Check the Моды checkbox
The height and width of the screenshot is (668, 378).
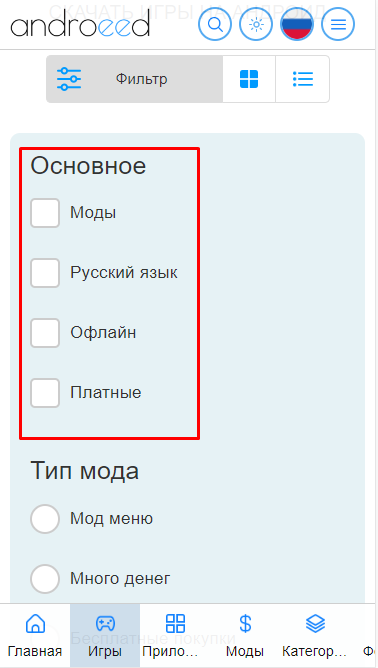45,213
